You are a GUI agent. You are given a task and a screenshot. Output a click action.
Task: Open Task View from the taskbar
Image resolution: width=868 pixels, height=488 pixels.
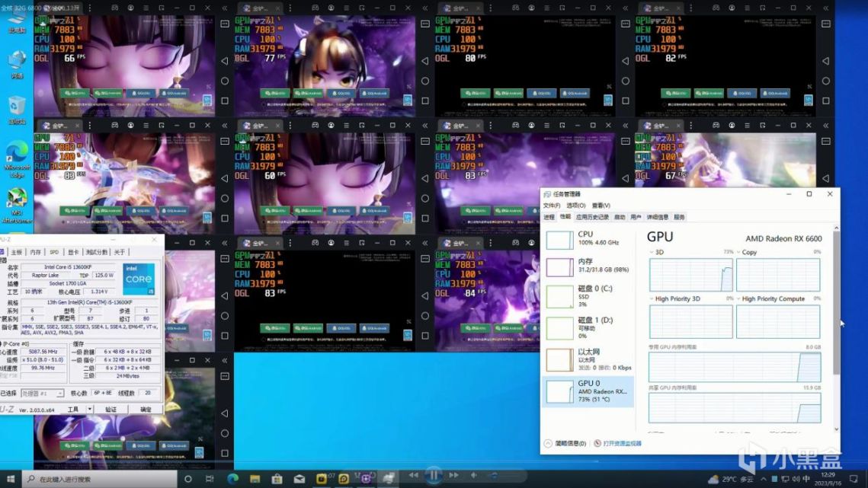tap(210, 479)
